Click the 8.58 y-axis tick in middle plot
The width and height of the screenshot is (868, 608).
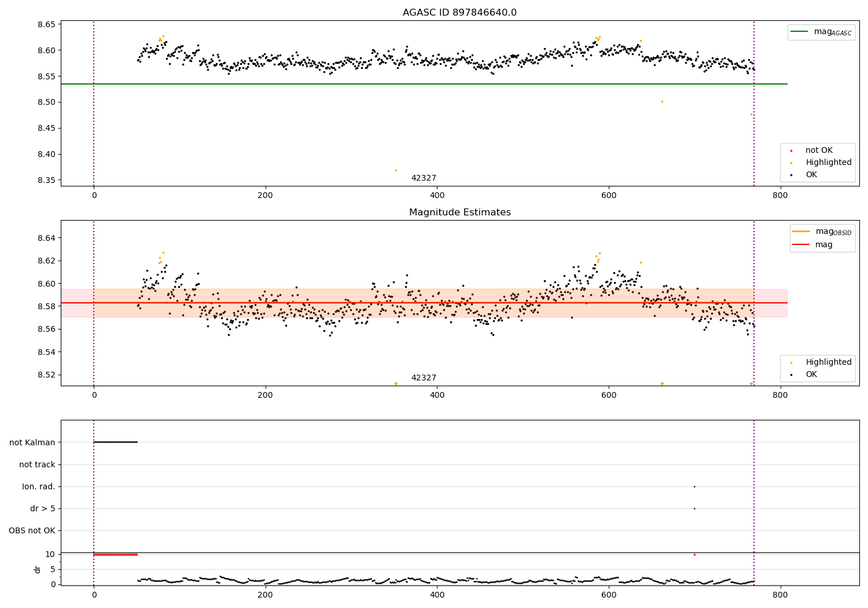[46, 306]
